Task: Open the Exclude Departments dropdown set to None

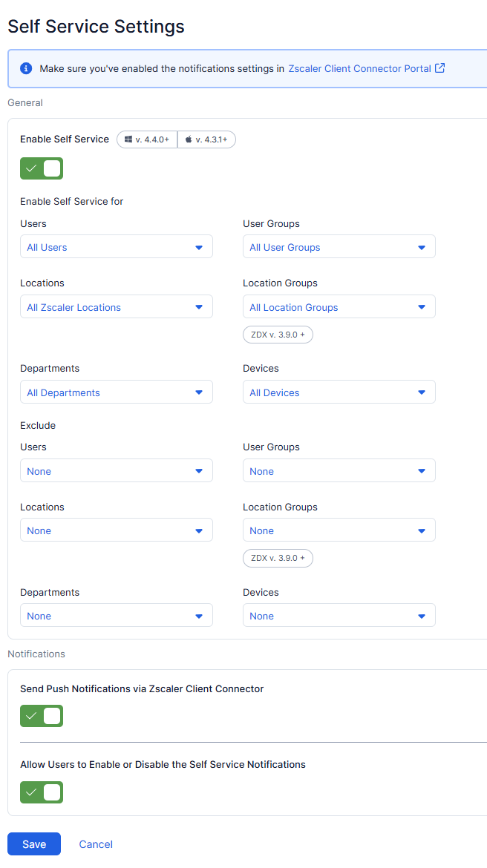Action: 117,616
